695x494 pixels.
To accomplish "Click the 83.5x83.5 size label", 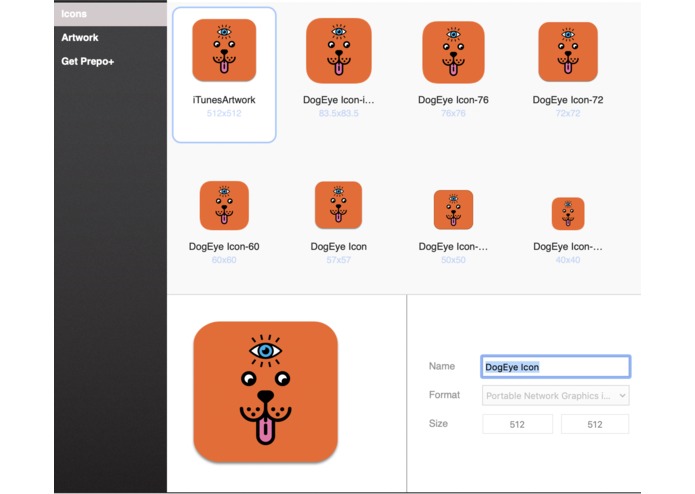I will click(339, 113).
